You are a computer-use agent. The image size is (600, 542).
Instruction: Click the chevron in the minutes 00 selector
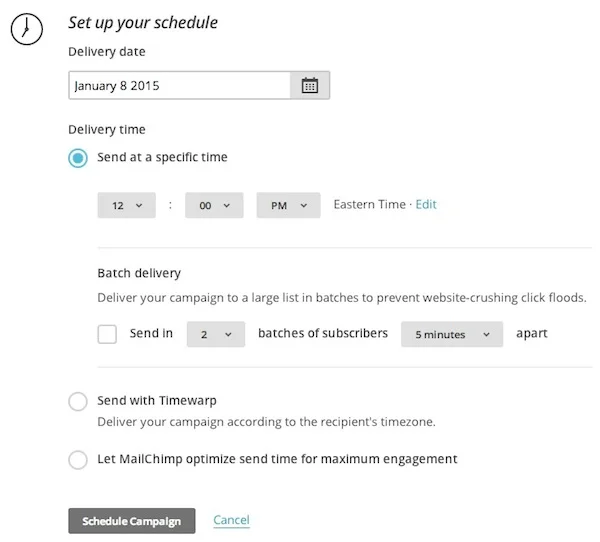click(x=227, y=206)
